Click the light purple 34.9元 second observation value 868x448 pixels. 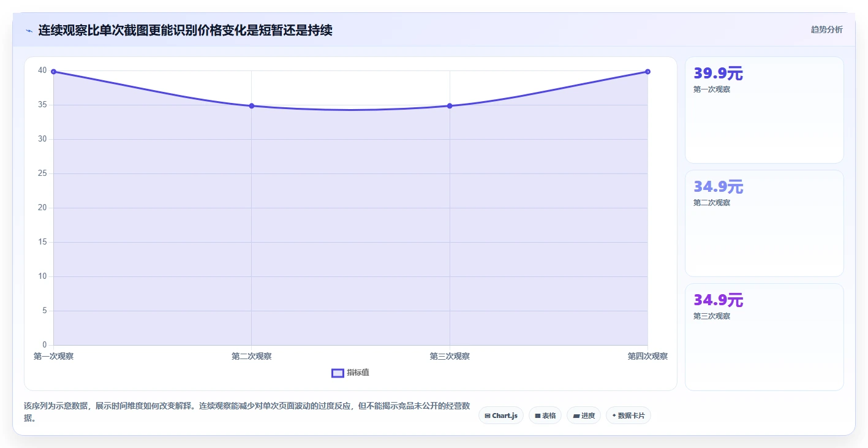[718, 187]
